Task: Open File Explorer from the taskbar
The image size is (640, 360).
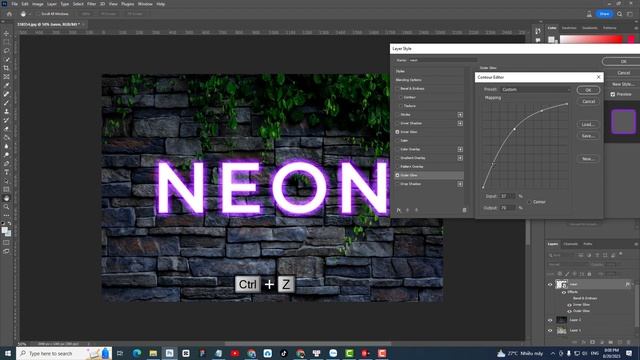Action: pos(153,353)
